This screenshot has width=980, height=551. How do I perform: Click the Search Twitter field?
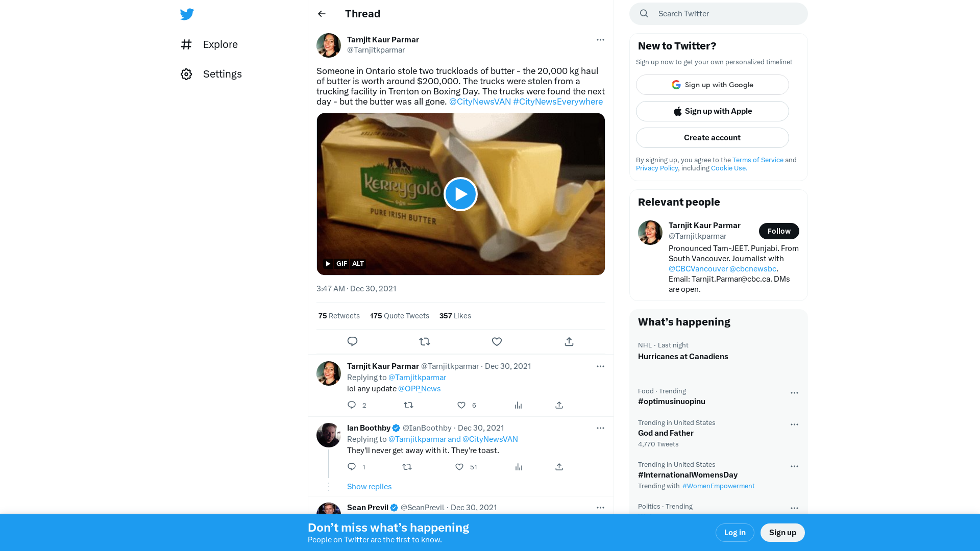[719, 14]
